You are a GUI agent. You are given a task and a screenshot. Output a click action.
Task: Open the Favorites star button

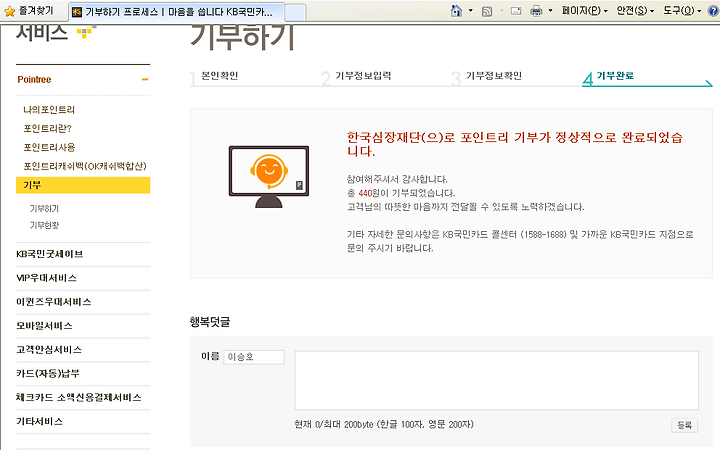pyautogui.click(x=28, y=11)
